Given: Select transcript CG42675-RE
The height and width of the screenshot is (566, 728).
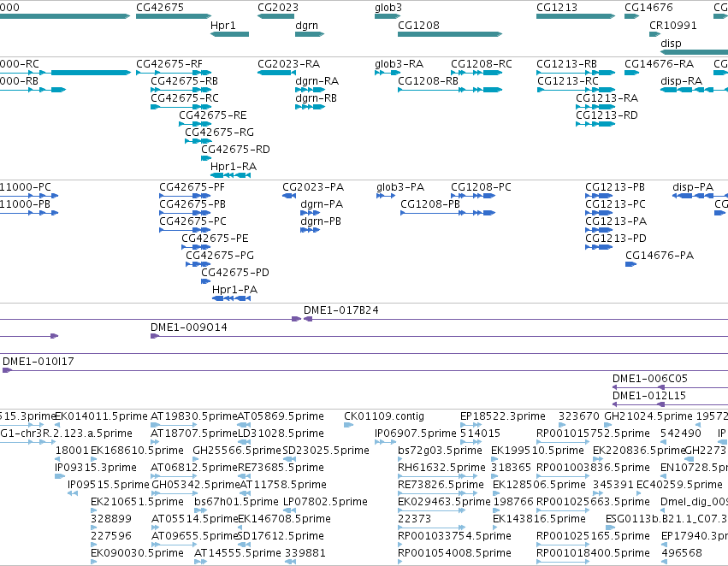Looking at the screenshot, I should (213, 115).
